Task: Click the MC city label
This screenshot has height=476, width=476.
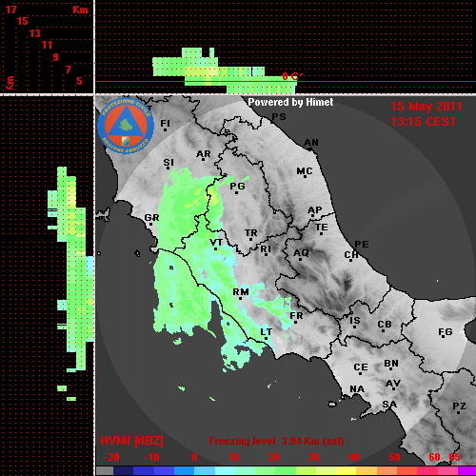Action: pyautogui.click(x=305, y=171)
